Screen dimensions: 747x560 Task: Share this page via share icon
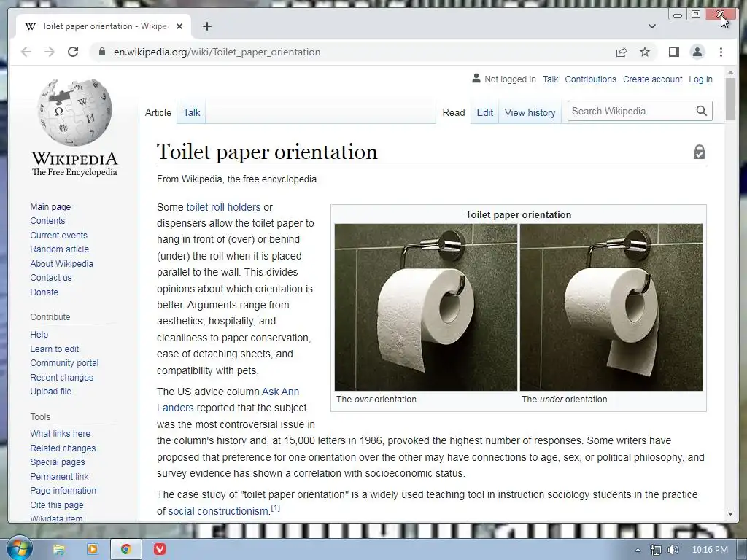(x=622, y=52)
